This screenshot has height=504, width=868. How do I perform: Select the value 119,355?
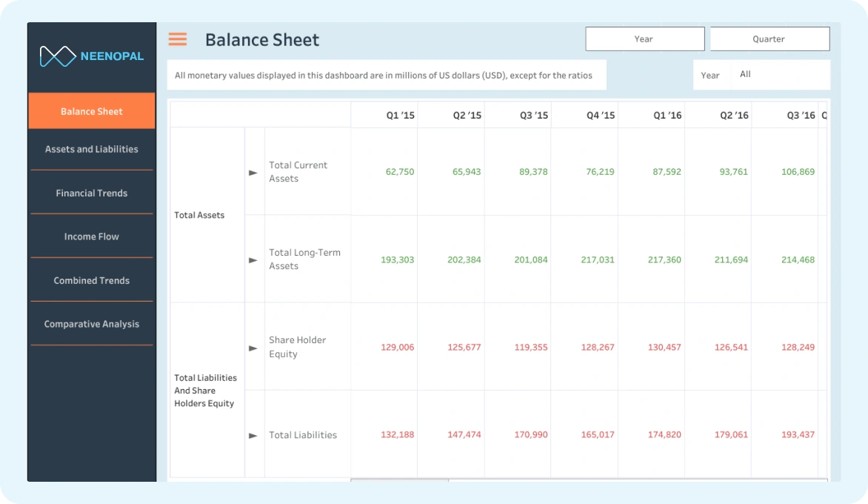531,348
